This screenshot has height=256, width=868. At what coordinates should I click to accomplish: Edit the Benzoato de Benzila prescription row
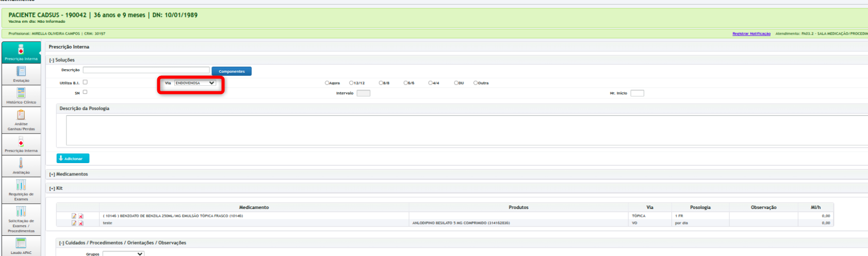74,216
